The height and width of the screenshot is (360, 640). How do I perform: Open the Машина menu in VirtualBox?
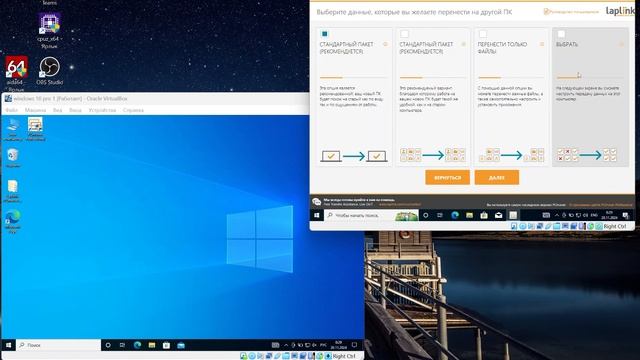click(x=36, y=110)
